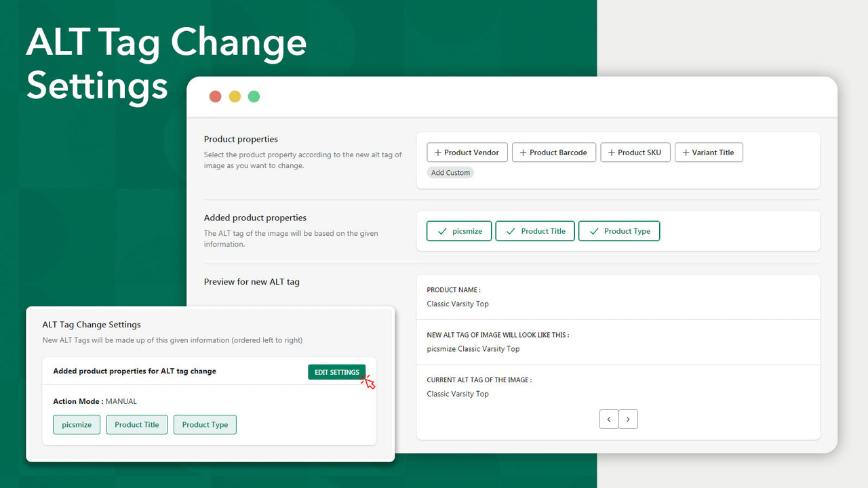This screenshot has width=868, height=488.
Task: Click the plus icon on Variant Title
Action: tap(686, 152)
